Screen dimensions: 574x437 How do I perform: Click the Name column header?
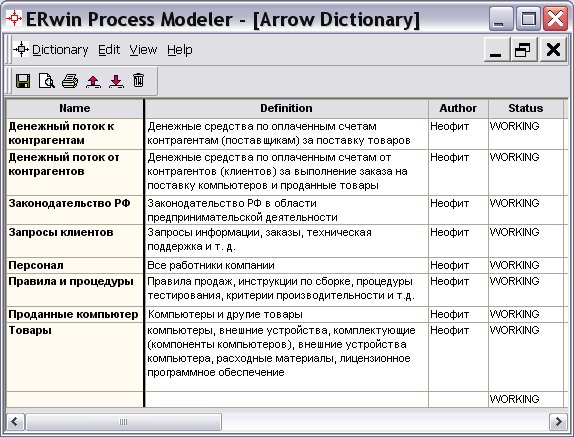(75, 108)
